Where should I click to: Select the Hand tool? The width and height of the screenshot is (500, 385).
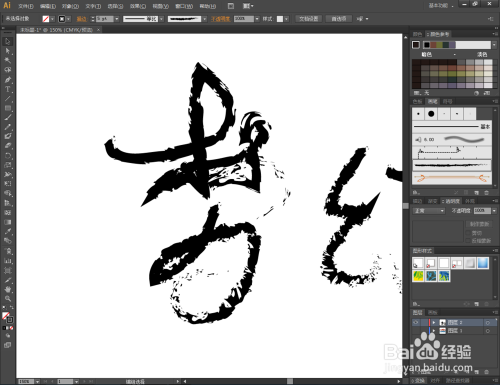pyautogui.click(x=8, y=289)
